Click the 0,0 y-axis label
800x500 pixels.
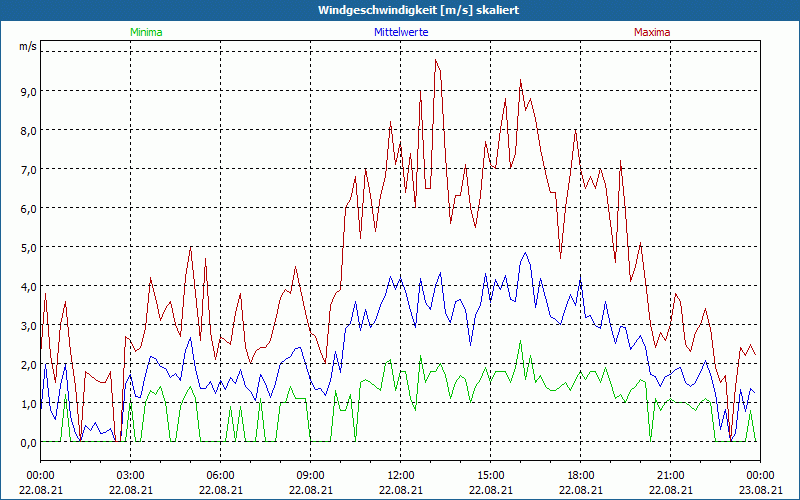coord(29,443)
